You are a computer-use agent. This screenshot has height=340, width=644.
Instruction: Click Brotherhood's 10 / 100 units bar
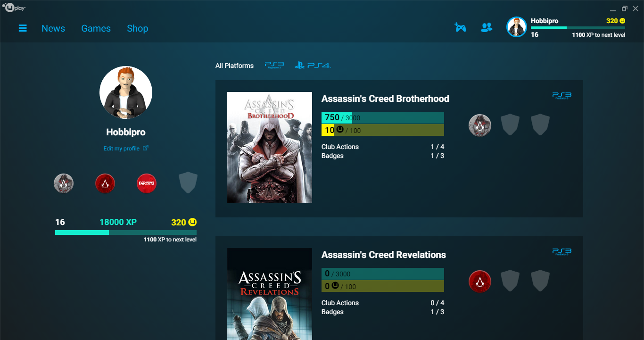pos(383,130)
